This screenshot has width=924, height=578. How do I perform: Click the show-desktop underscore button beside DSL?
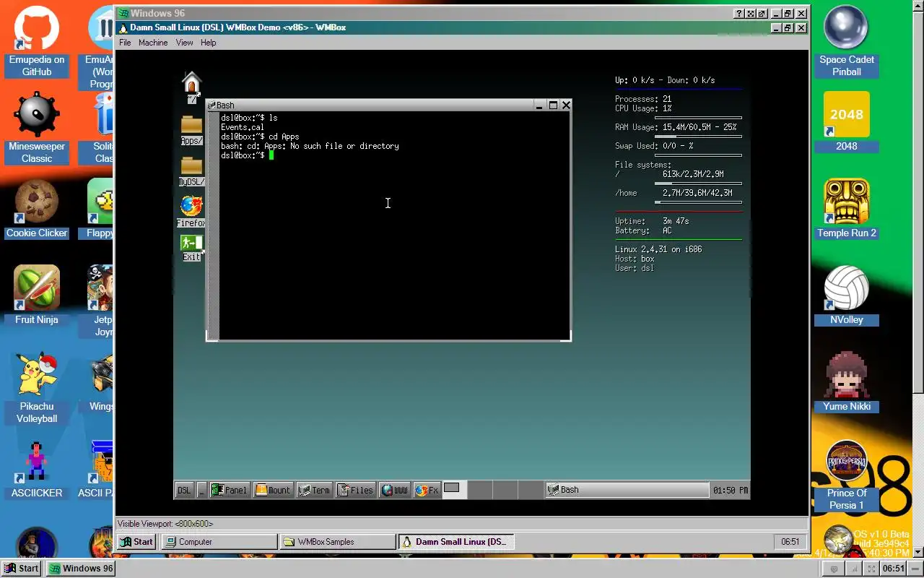(202, 490)
